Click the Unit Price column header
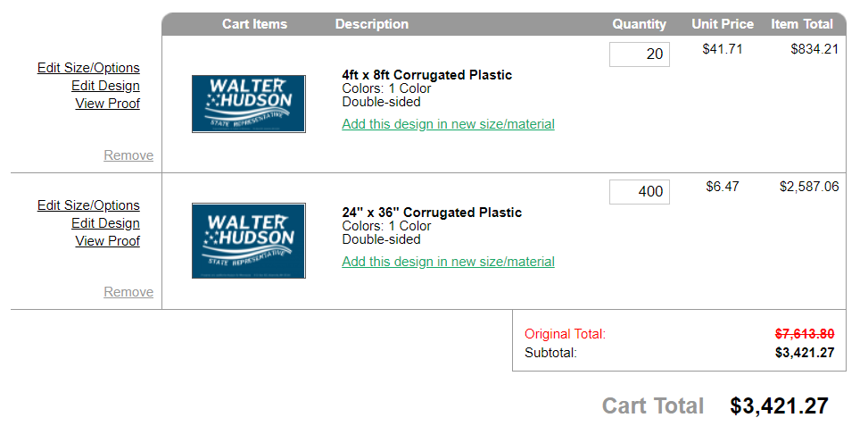The image size is (868, 426). point(723,24)
